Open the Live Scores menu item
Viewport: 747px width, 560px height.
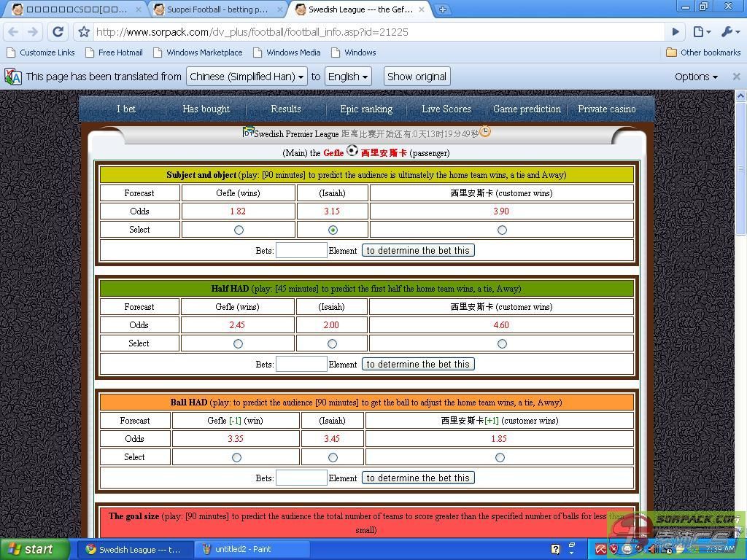[x=446, y=109]
